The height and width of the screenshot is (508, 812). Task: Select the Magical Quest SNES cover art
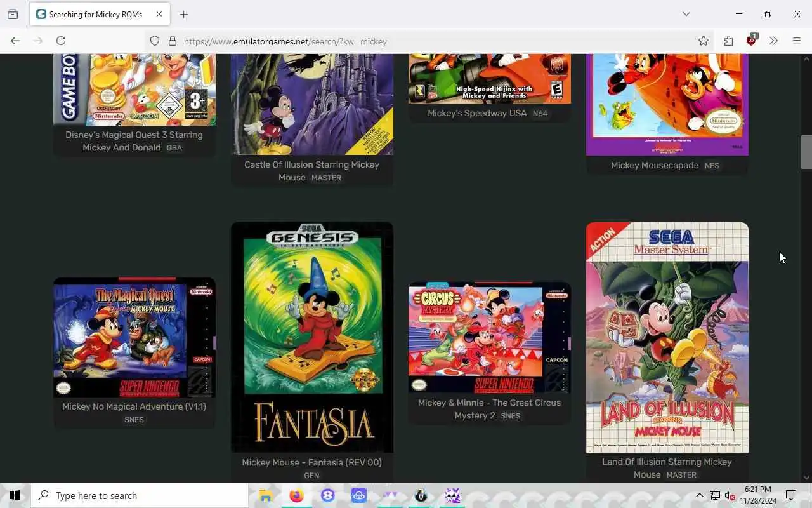click(x=134, y=337)
